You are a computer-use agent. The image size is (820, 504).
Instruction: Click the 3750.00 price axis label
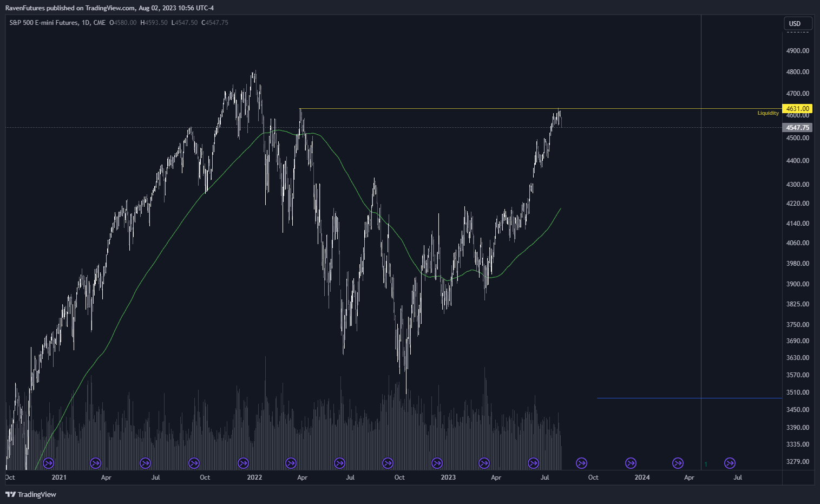pos(797,325)
